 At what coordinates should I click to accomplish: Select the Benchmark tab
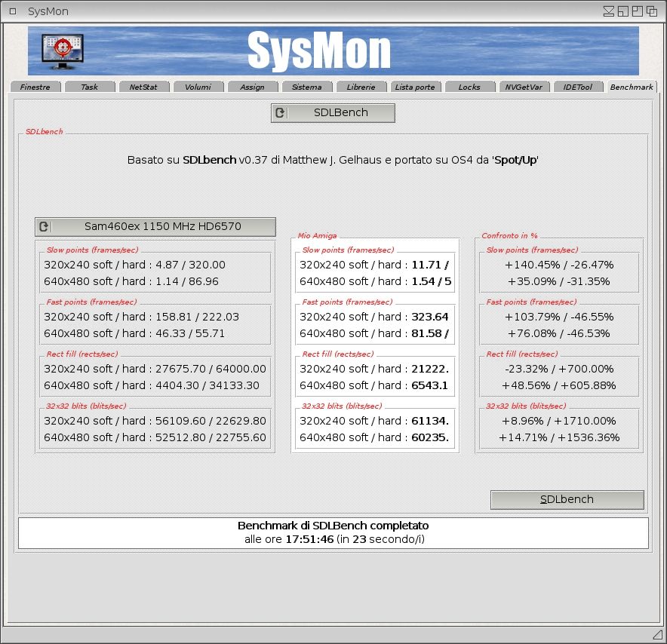tap(632, 87)
